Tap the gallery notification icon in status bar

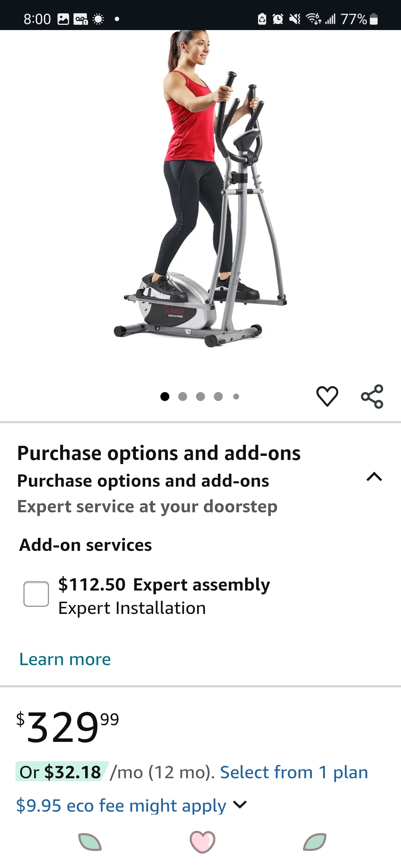(63, 19)
